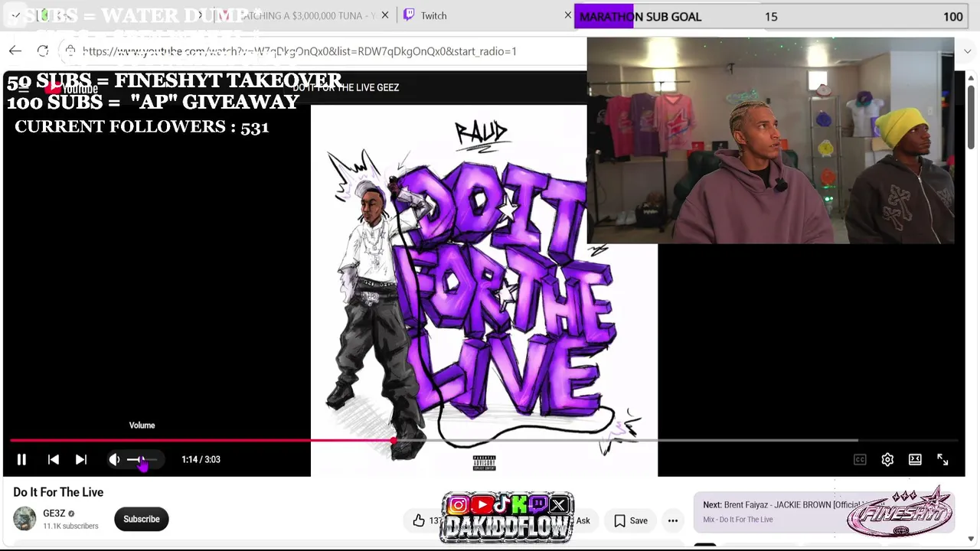Screen dimensions: 980x551
Task: Pause the YouTube video
Action: (21, 459)
